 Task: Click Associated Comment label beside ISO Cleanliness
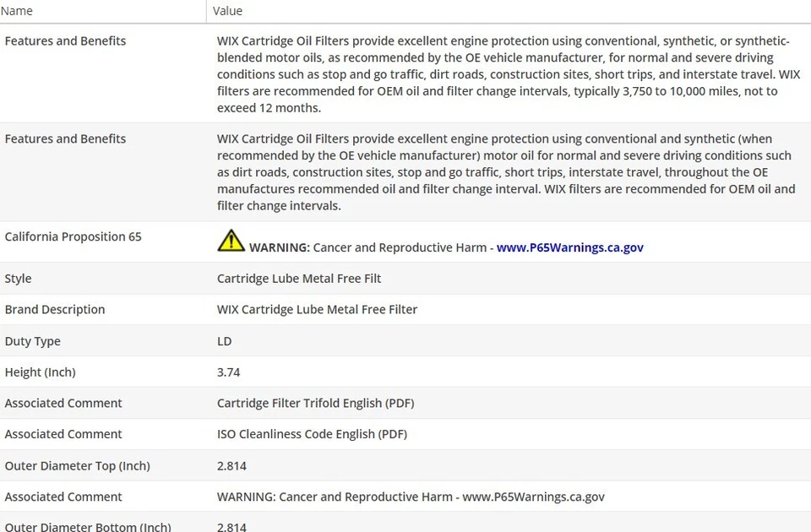63,434
